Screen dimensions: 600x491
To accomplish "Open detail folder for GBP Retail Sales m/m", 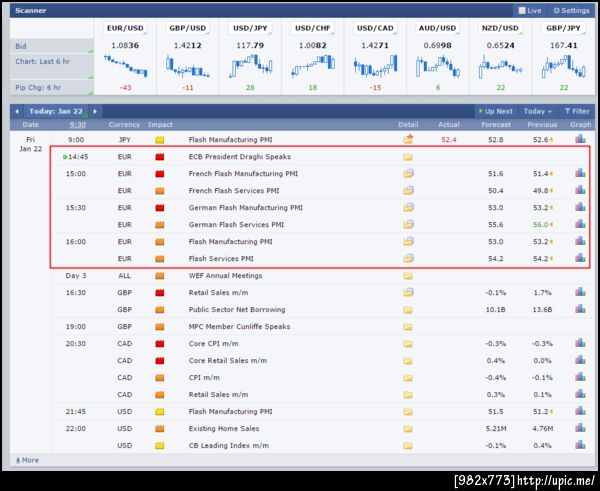I will (408, 293).
